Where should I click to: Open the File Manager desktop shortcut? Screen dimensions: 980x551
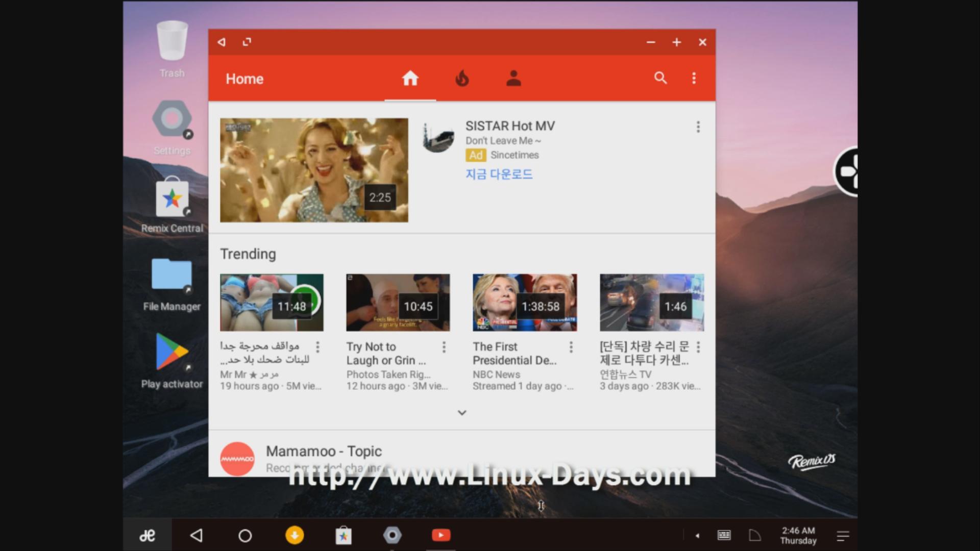(172, 284)
